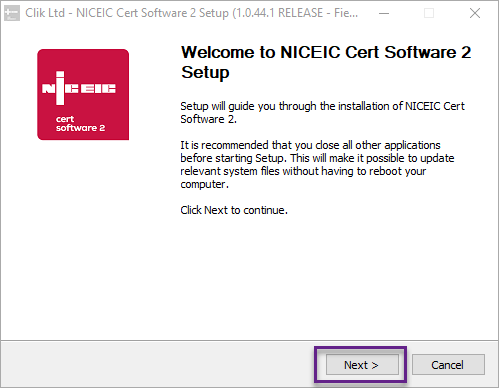Click the '1.0.44.1 RELEASE' version in title
This screenshot has width=499, height=388.
278,13
